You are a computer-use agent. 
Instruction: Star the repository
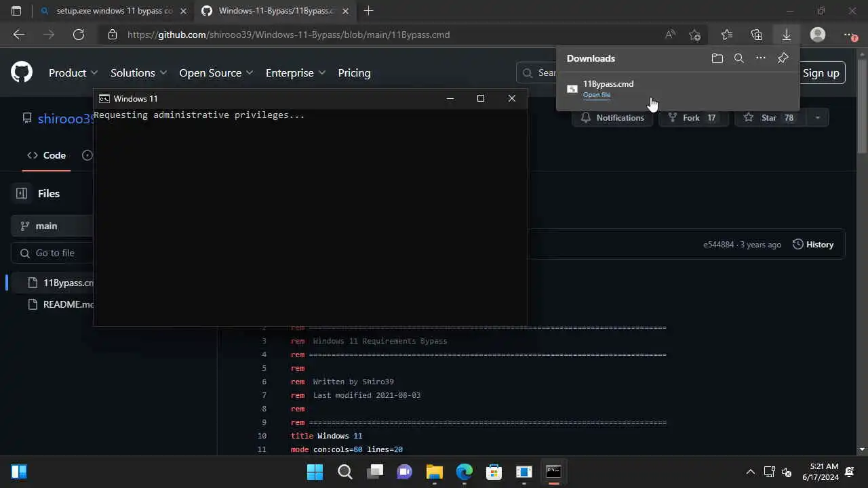click(771, 118)
